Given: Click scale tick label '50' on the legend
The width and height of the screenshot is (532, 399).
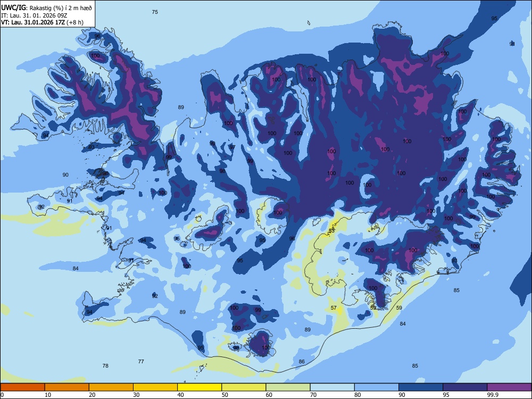Looking at the screenshot, I should click(225, 395).
